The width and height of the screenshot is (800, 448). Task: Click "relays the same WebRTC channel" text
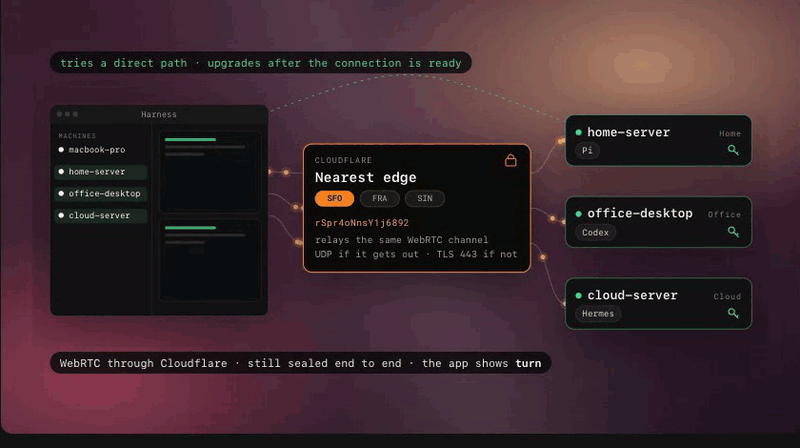pos(402,240)
